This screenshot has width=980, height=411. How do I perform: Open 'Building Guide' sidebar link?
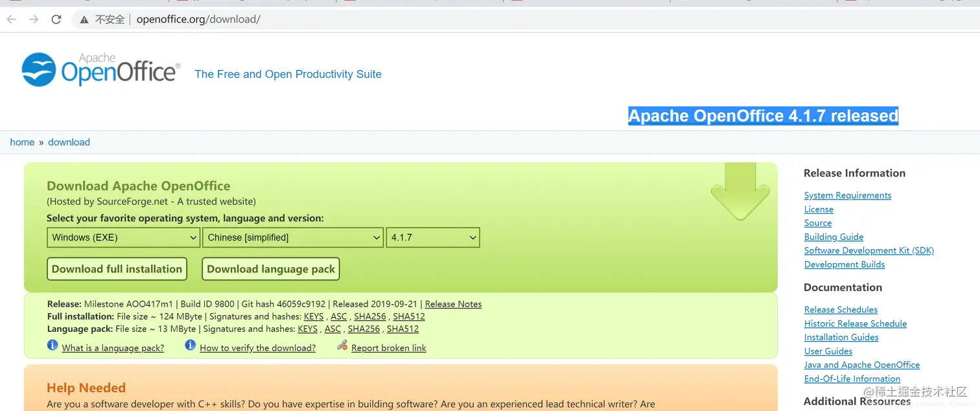pyautogui.click(x=834, y=237)
